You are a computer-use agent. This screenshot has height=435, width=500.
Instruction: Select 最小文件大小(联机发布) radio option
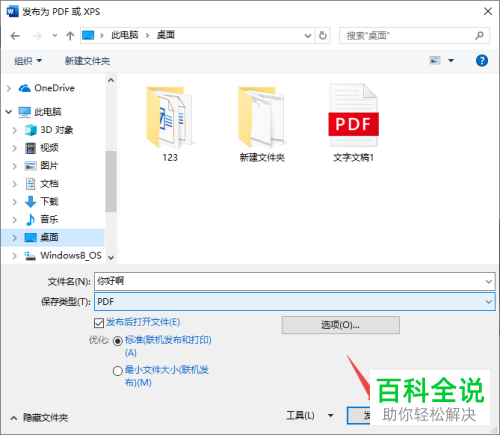pos(118,371)
